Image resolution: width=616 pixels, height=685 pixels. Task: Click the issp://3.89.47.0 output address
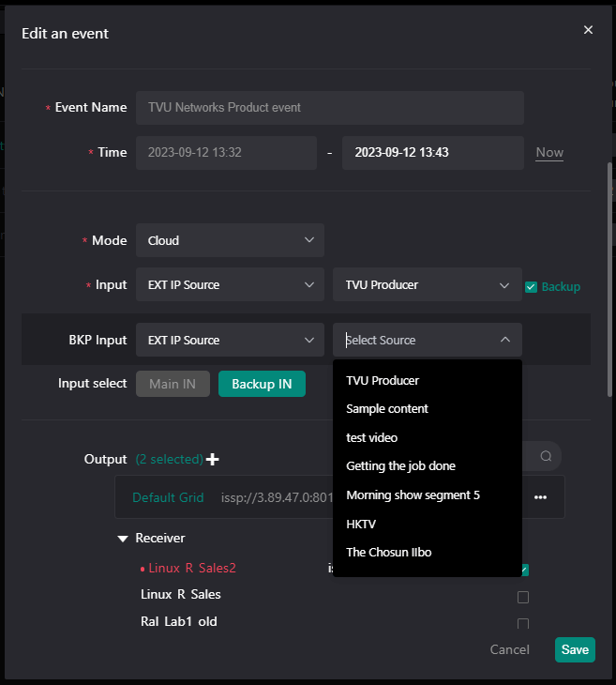tap(278, 497)
